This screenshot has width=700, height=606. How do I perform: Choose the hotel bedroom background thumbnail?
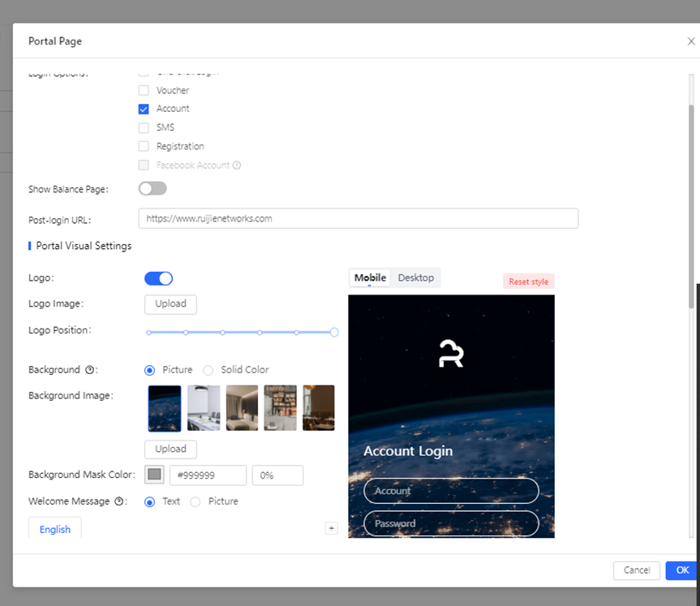[x=242, y=408]
